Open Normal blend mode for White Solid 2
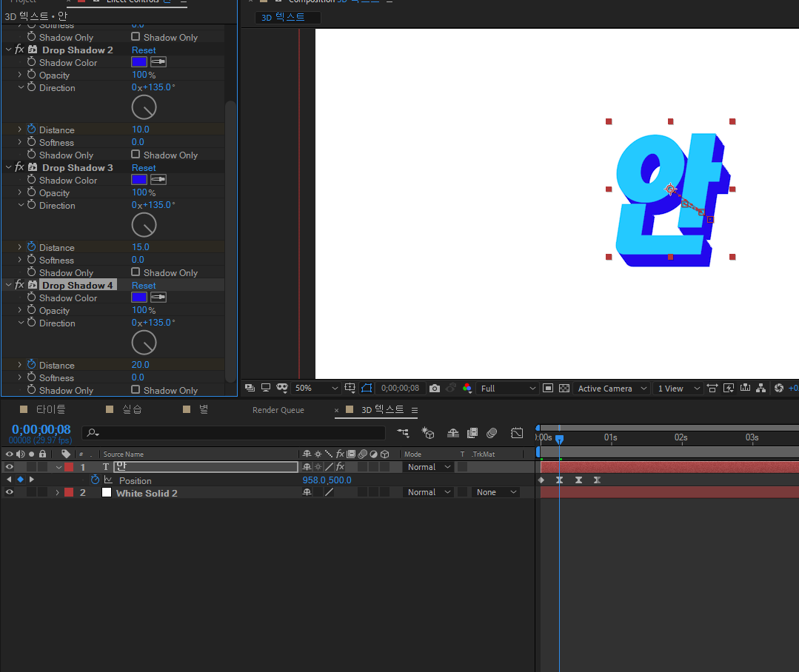This screenshot has width=799, height=672. click(429, 492)
